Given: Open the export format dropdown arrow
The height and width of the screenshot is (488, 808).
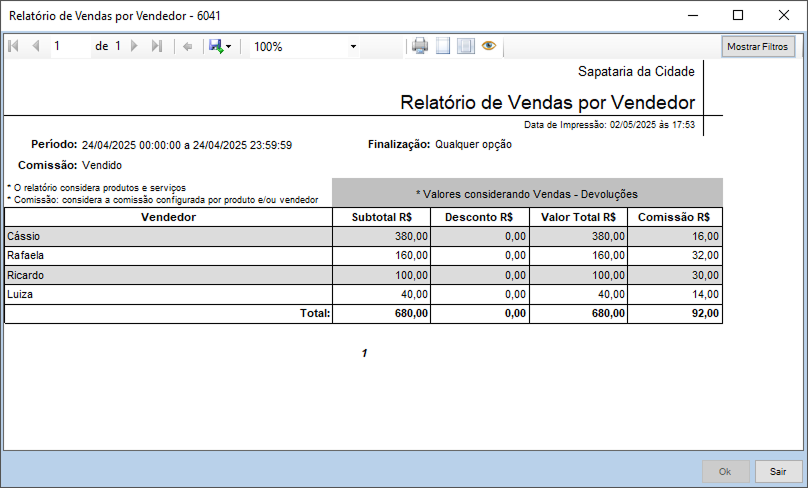Looking at the screenshot, I should [x=229, y=47].
